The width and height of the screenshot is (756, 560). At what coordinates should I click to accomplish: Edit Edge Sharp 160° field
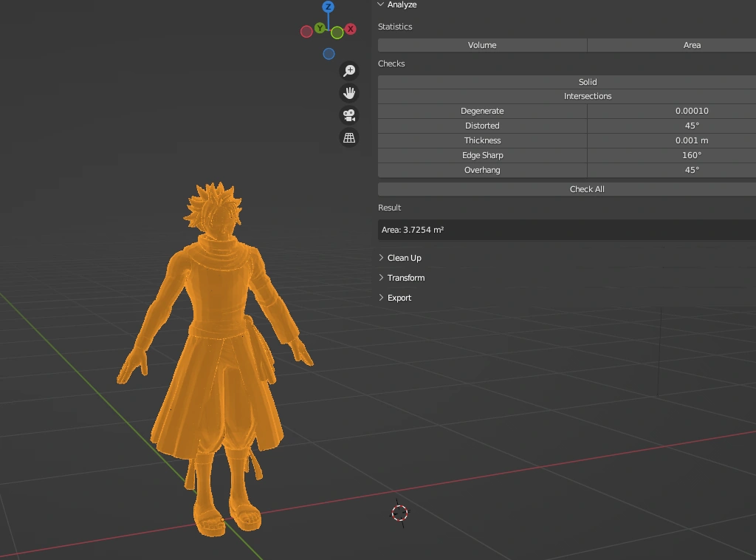pyautogui.click(x=672, y=155)
